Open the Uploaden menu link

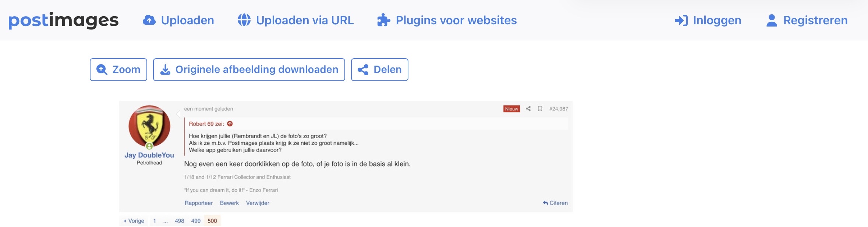coord(178,20)
